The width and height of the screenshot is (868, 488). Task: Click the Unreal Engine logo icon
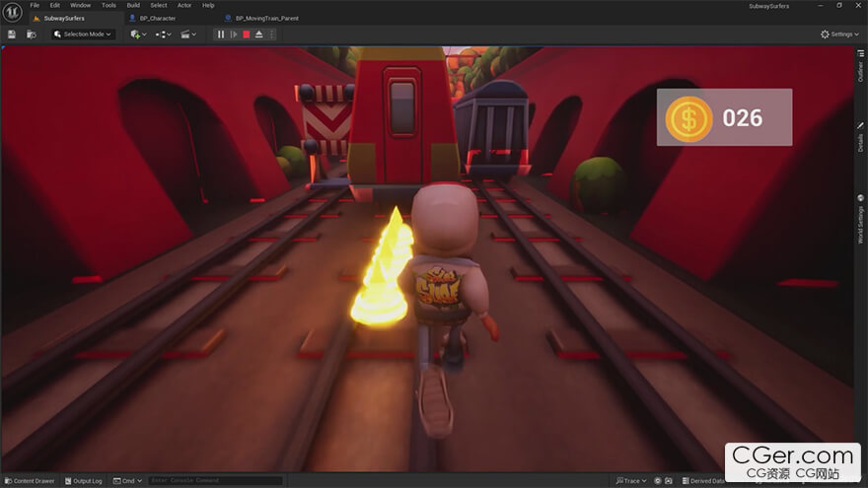pyautogui.click(x=12, y=12)
